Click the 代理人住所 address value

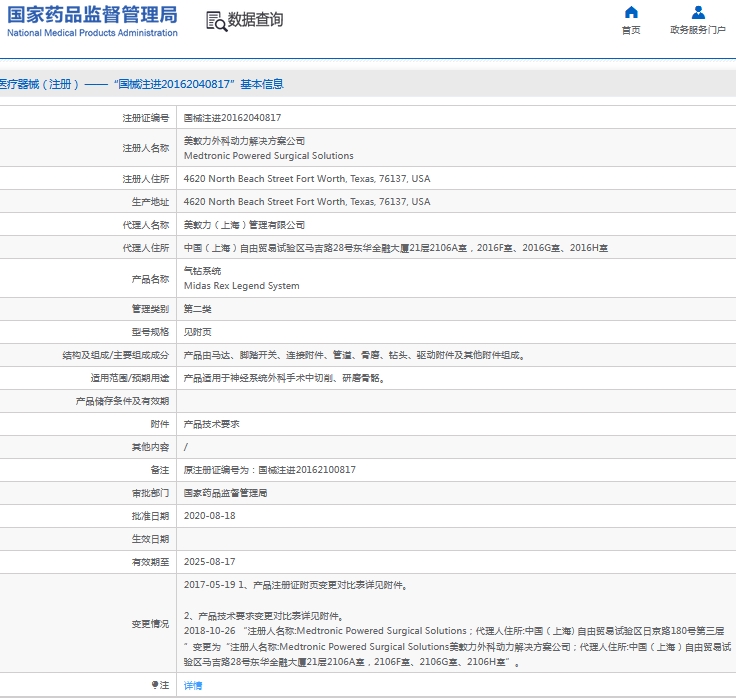point(396,248)
